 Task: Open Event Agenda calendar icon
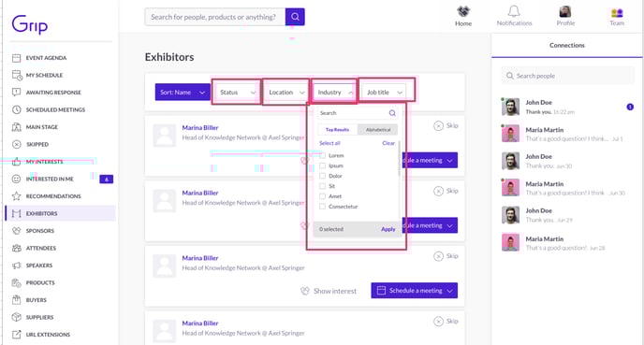[x=17, y=58]
